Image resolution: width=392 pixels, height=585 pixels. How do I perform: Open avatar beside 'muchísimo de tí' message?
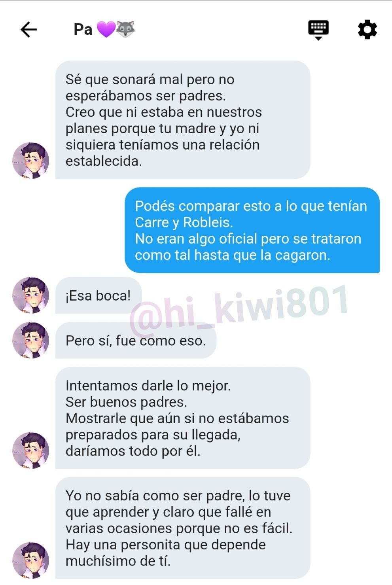(x=31, y=560)
